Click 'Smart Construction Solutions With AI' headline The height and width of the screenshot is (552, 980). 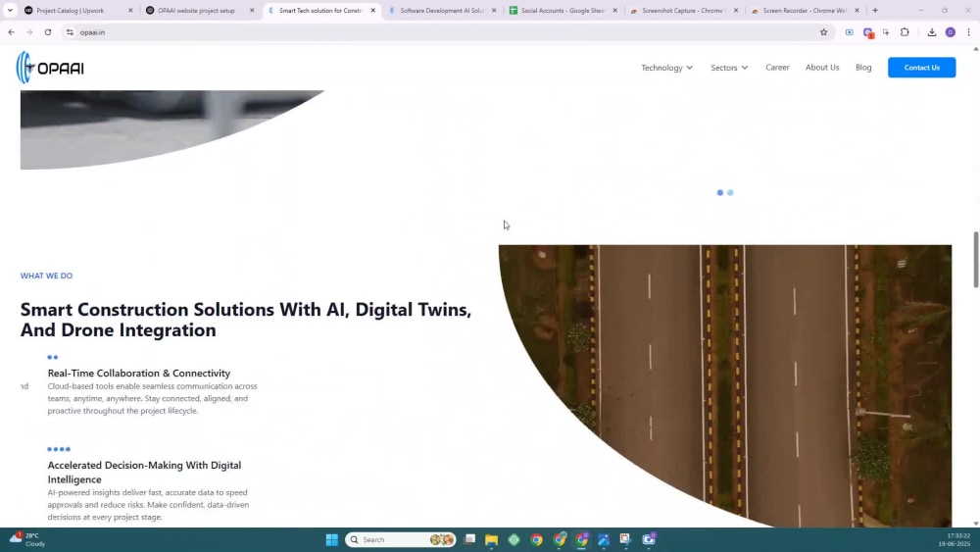point(246,320)
